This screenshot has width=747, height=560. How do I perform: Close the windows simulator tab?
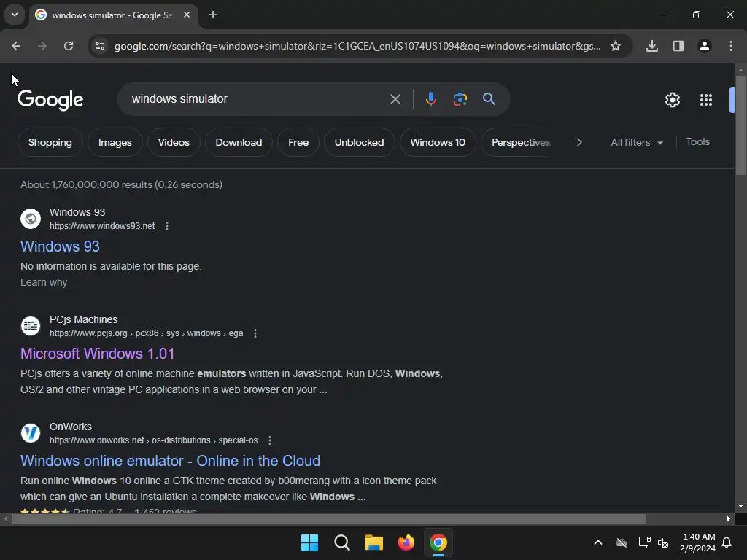coord(187,15)
